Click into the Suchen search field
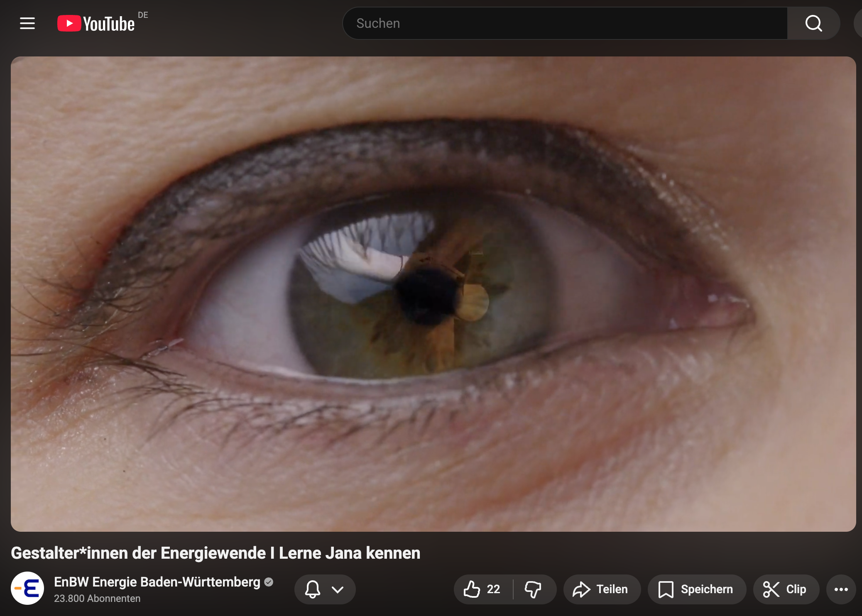The image size is (862, 616). point(565,23)
